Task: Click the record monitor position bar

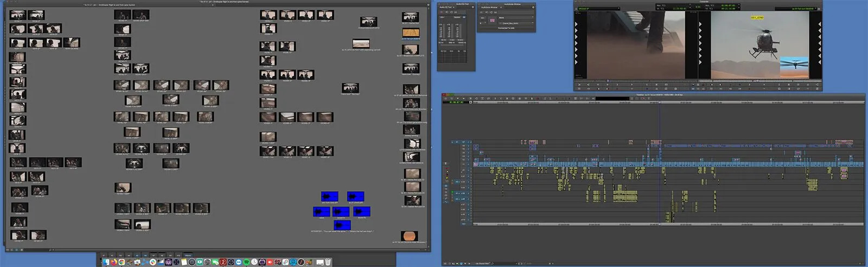Action: click(x=761, y=81)
